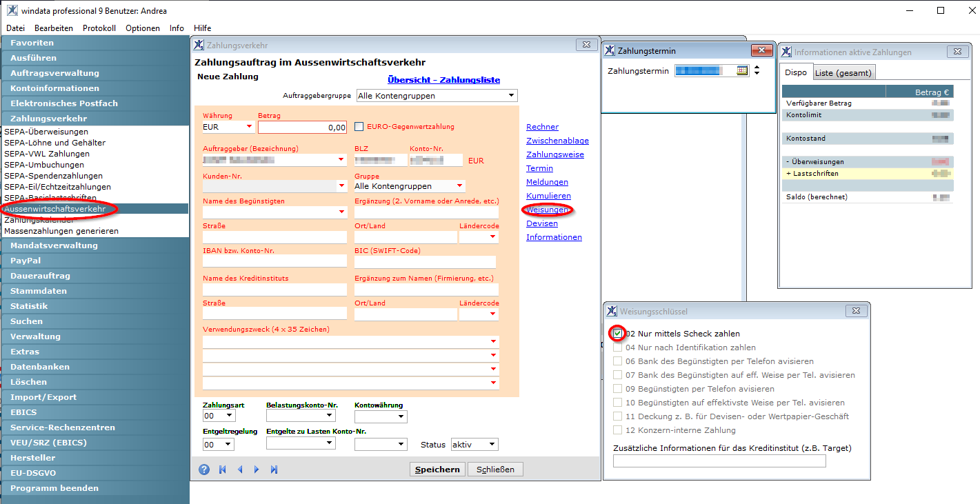Expand the Kontowährung dropdown

[401, 416]
